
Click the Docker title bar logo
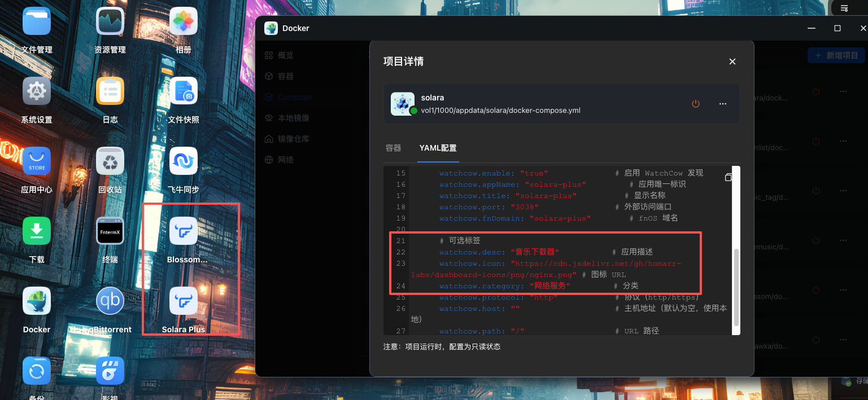point(271,28)
